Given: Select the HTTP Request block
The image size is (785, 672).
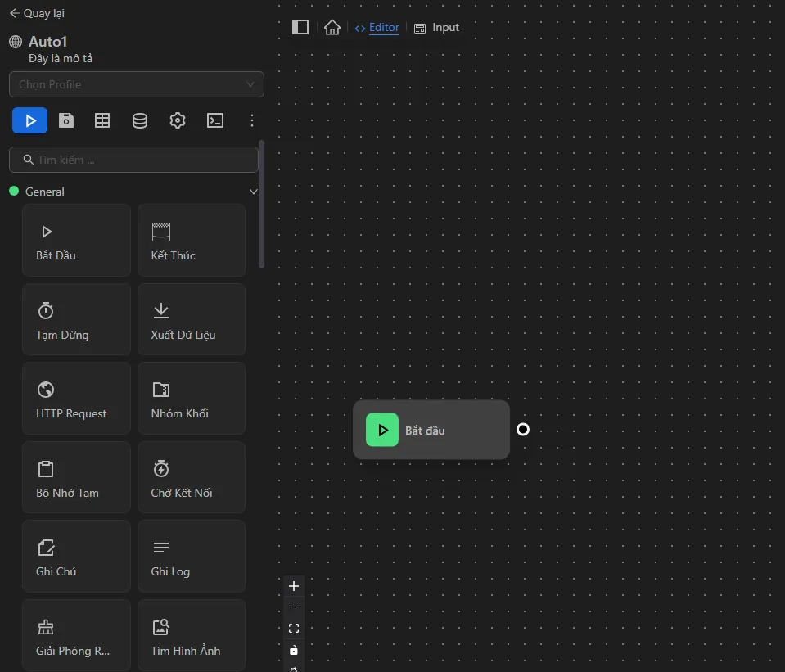Looking at the screenshot, I should [76, 399].
